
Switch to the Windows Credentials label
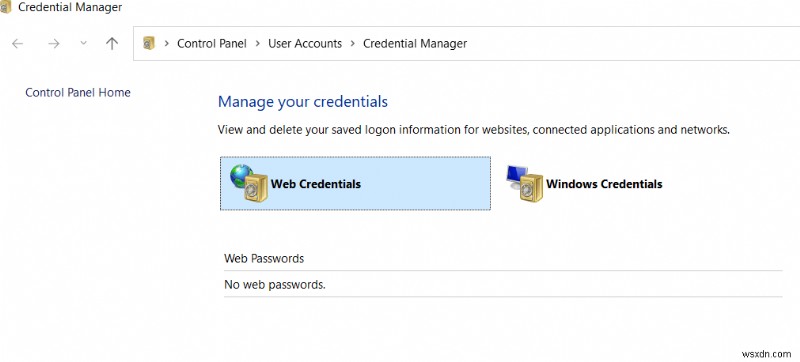point(604,184)
